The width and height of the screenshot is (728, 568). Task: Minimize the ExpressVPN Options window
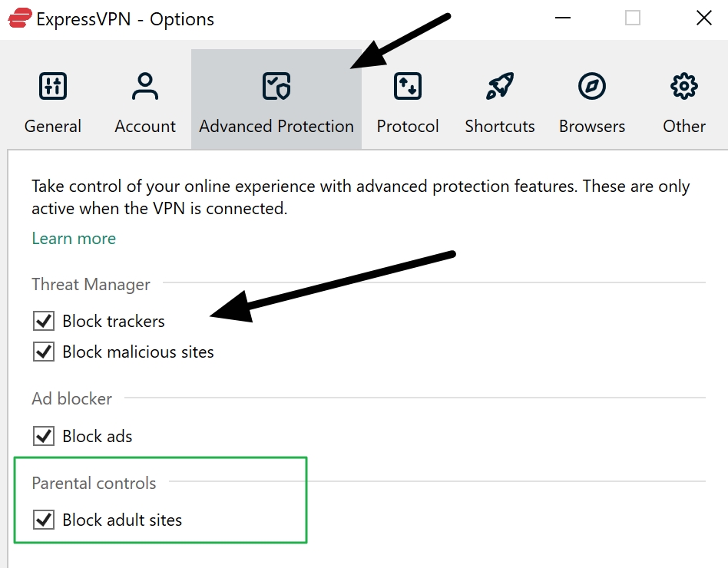coord(562,17)
